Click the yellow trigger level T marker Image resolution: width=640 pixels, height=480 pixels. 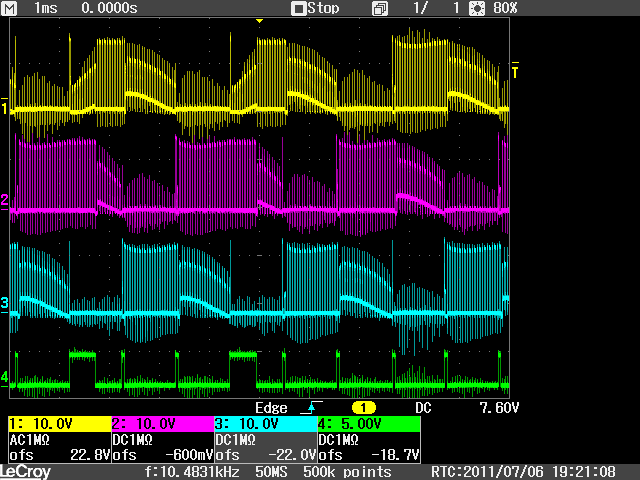point(515,70)
